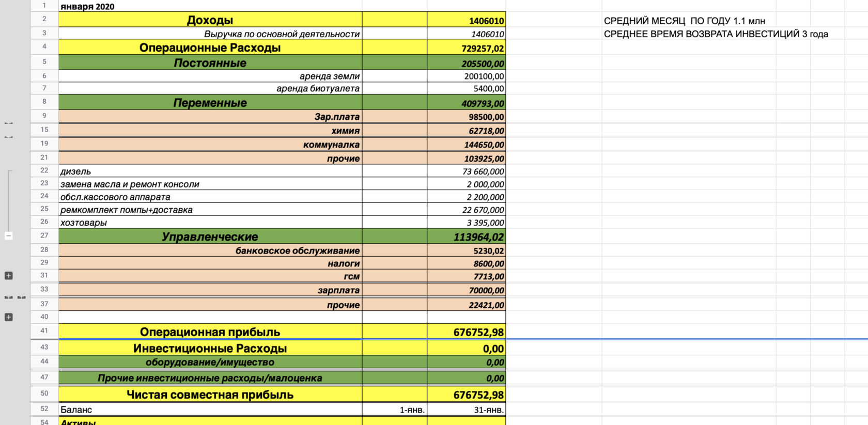Click the value 5400,00

click(x=467, y=88)
